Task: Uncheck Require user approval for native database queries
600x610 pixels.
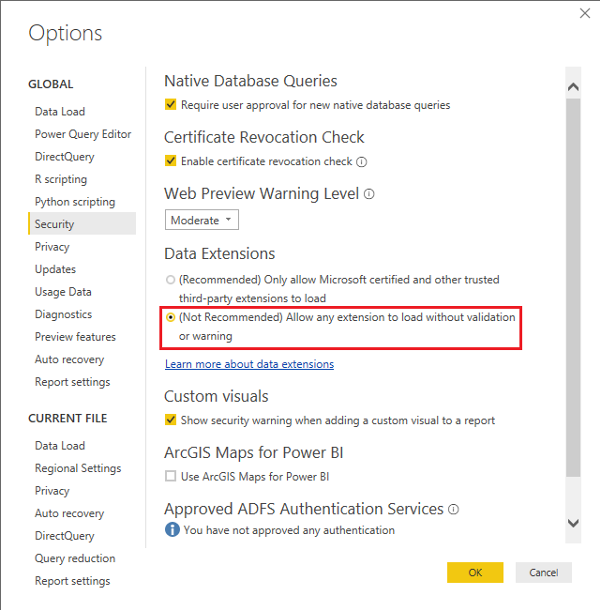Action: (170, 105)
